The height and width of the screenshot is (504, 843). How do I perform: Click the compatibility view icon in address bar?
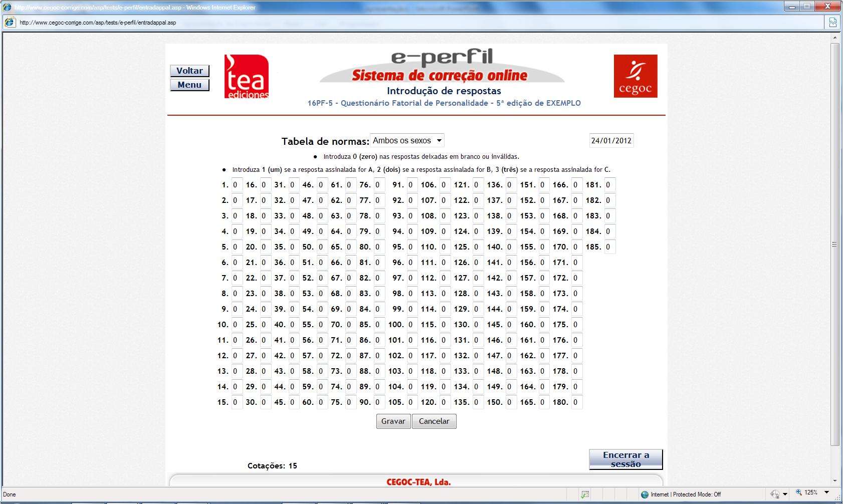coord(832,23)
